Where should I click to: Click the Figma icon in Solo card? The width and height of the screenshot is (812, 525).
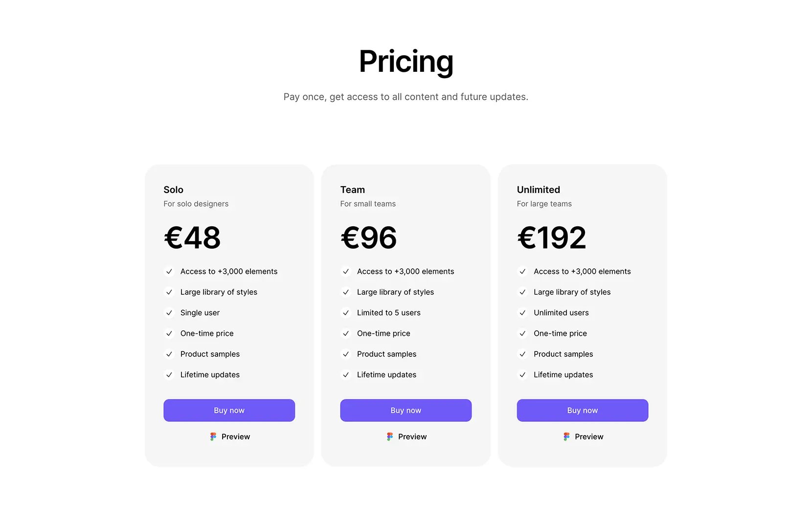pyautogui.click(x=213, y=437)
